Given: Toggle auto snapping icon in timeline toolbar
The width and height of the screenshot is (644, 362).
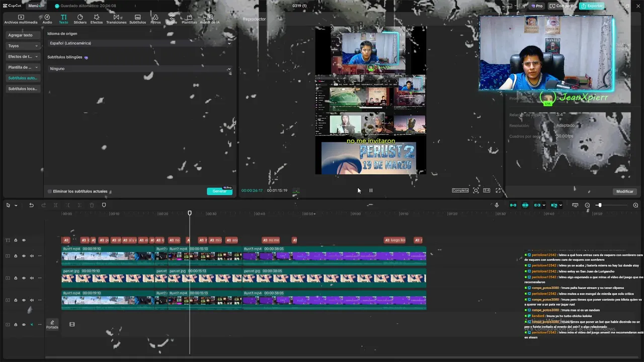Looking at the screenshot, I should [x=525, y=205].
